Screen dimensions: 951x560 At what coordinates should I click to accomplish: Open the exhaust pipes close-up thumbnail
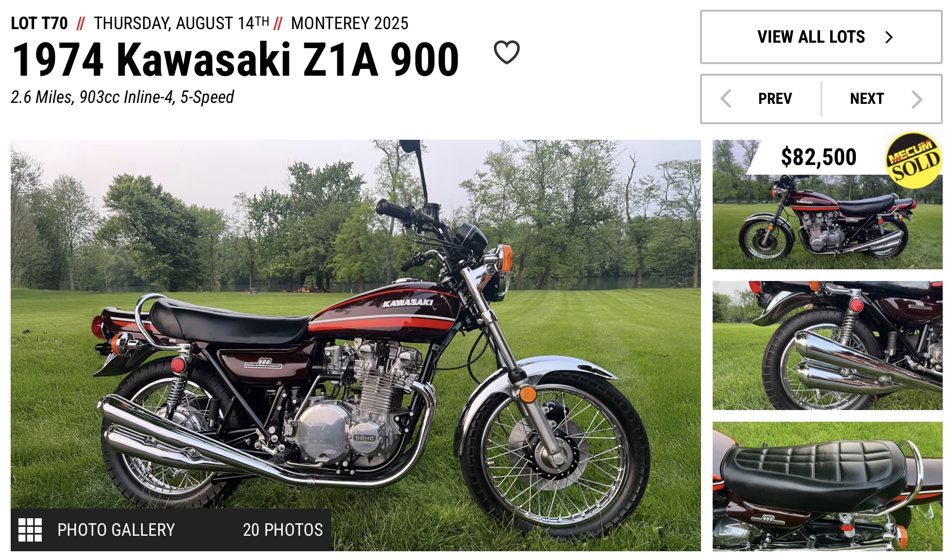[827, 346]
